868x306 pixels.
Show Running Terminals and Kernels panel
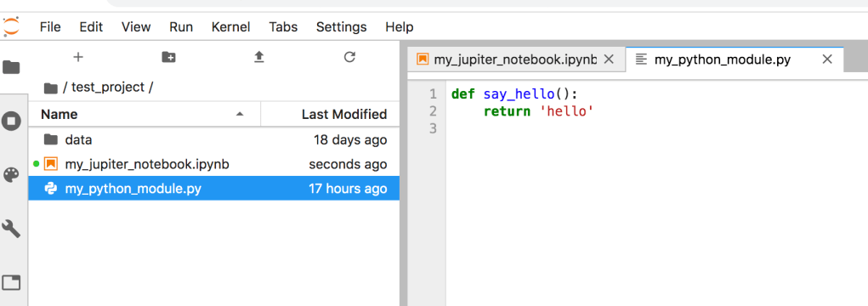12,121
